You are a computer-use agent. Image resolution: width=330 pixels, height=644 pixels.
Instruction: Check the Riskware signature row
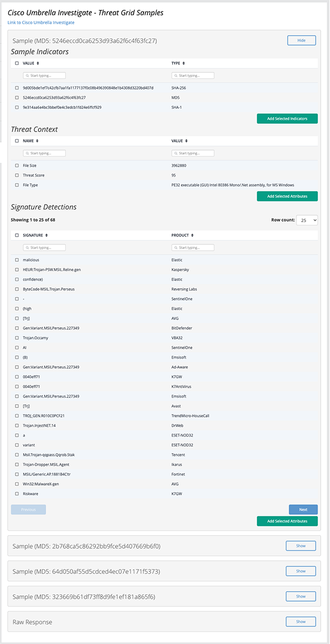(x=17, y=494)
